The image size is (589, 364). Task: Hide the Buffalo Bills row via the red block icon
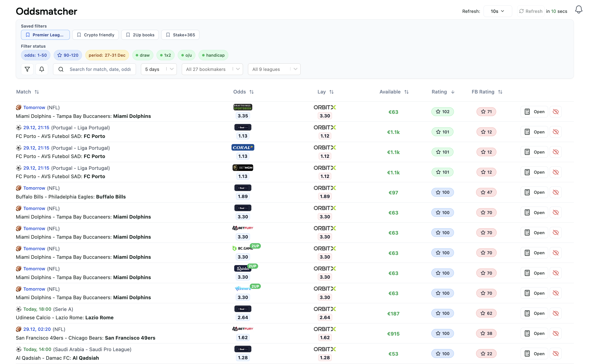(556, 192)
